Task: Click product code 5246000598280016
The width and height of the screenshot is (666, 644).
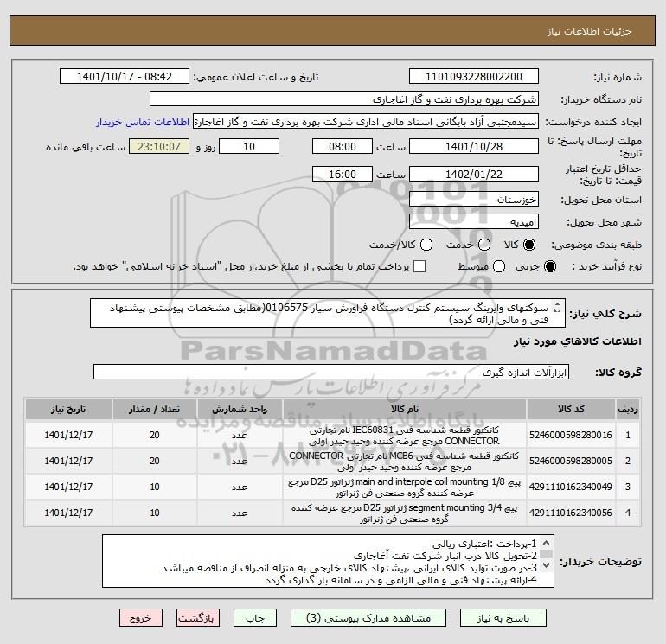Action: pyautogui.click(x=571, y=435)
